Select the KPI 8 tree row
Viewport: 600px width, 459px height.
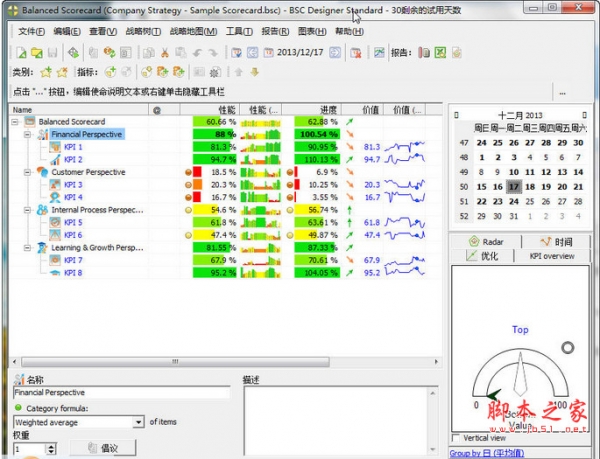coord(73,273)
